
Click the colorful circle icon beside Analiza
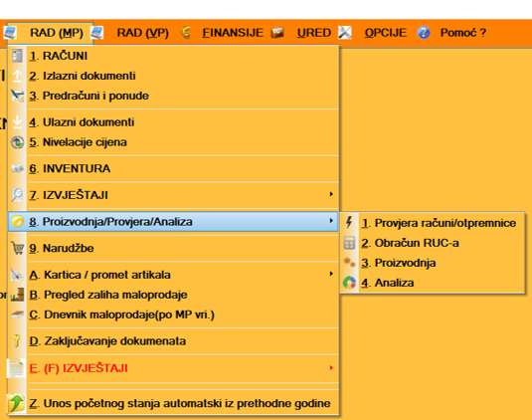coord(349,283)
